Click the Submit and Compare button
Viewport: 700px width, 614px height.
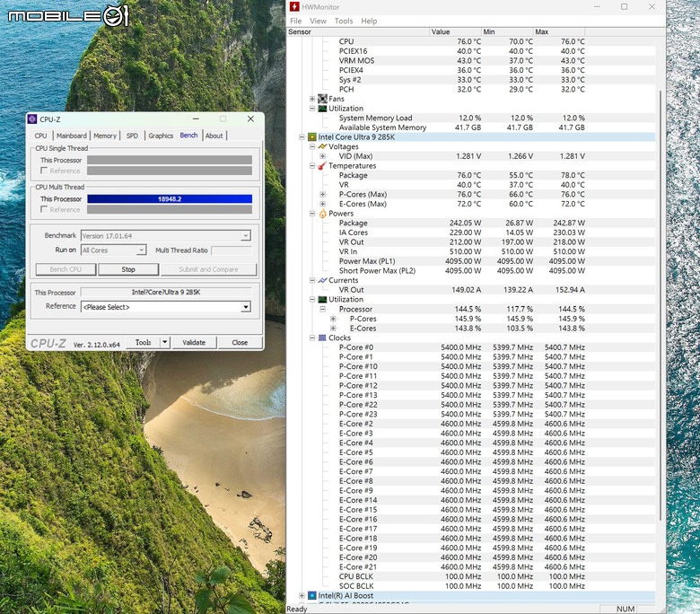point(208,269)
